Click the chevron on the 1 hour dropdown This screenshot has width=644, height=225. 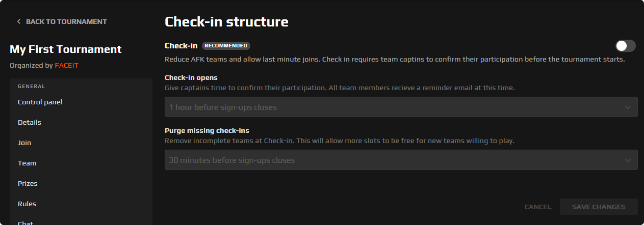(x=628, y=107)
